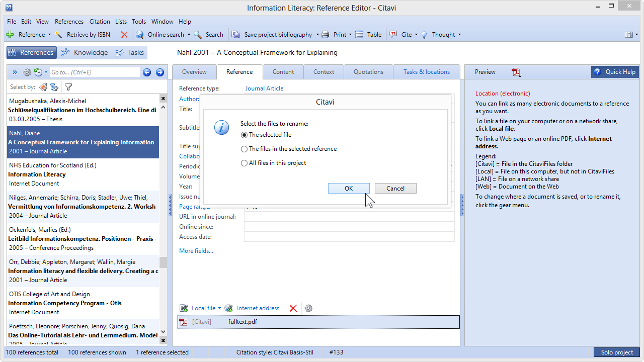Viewport: 644px width, 362px height.
Task: Expand the Thought dropdown arrow
Action: point(459,35)
